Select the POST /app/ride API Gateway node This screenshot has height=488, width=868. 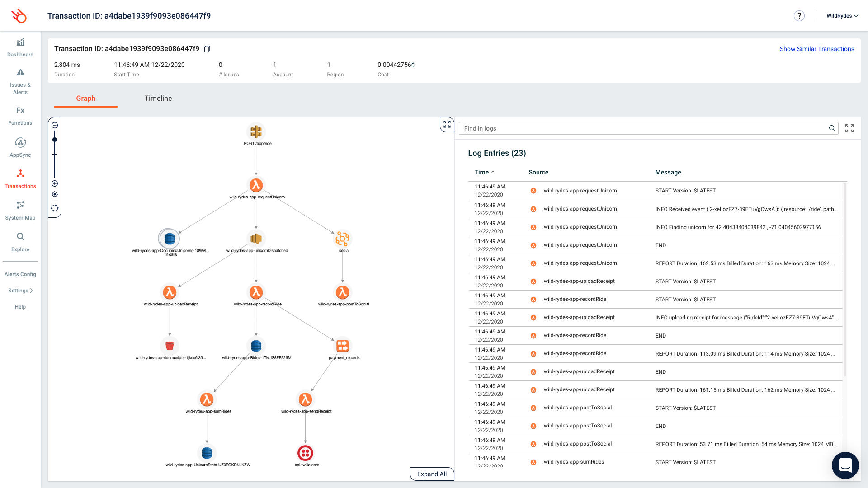[256, 131]
